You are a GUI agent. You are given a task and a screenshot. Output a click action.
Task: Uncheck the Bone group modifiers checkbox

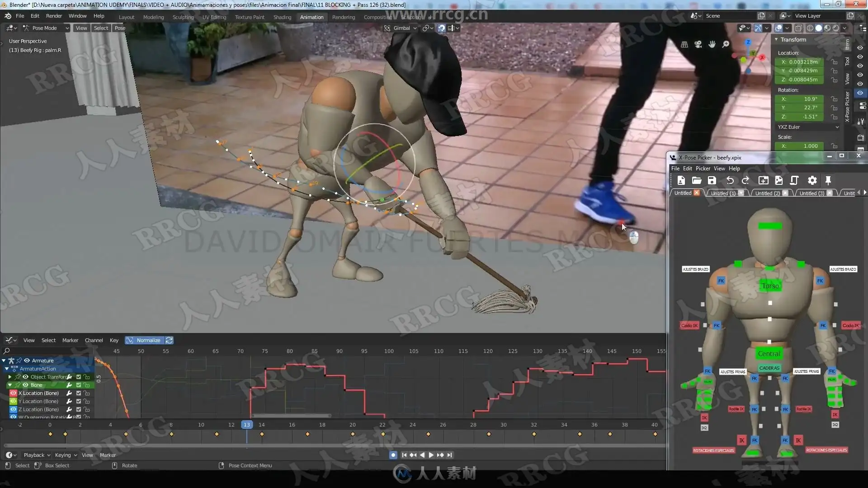(79, 385)
